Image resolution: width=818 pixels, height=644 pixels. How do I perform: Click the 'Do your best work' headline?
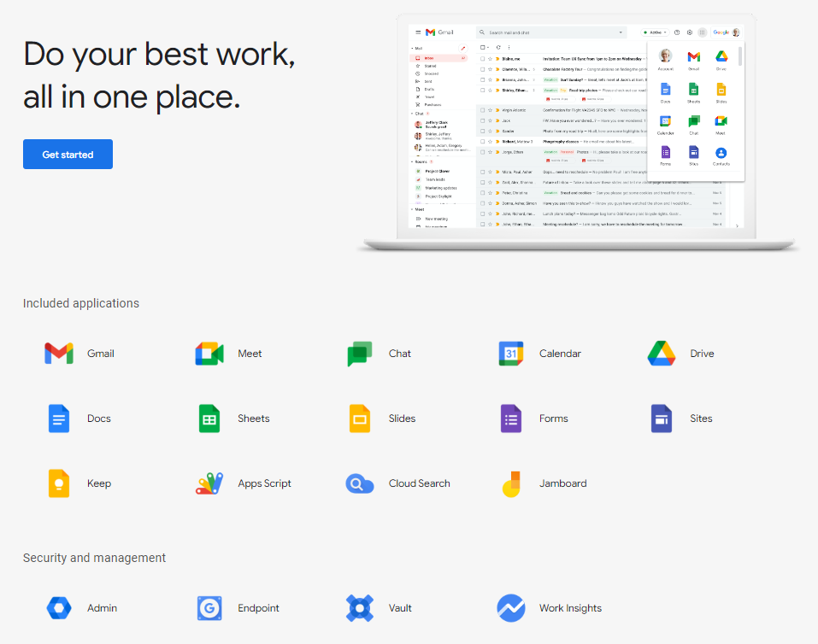pyautogui.click(x=159, y=75)
